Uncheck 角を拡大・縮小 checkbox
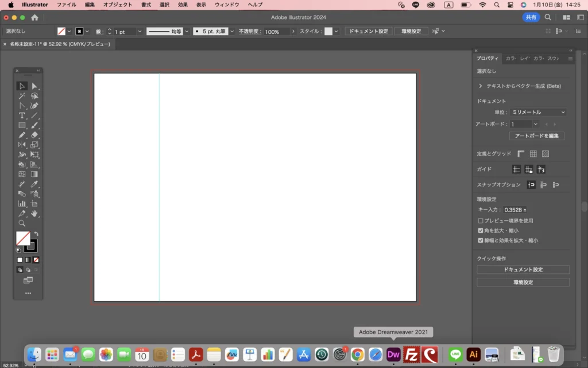The height and width of the screenshot is (368, 588). click(481, 231)
